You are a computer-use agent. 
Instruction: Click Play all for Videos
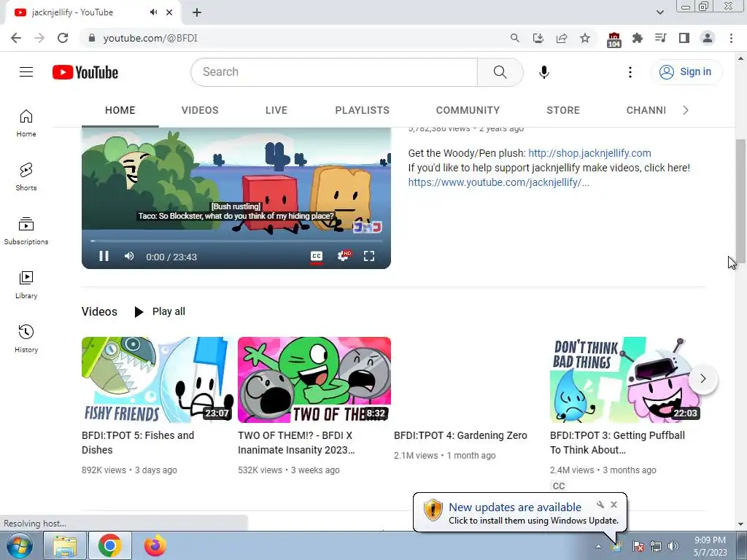(x=160, y=311)
